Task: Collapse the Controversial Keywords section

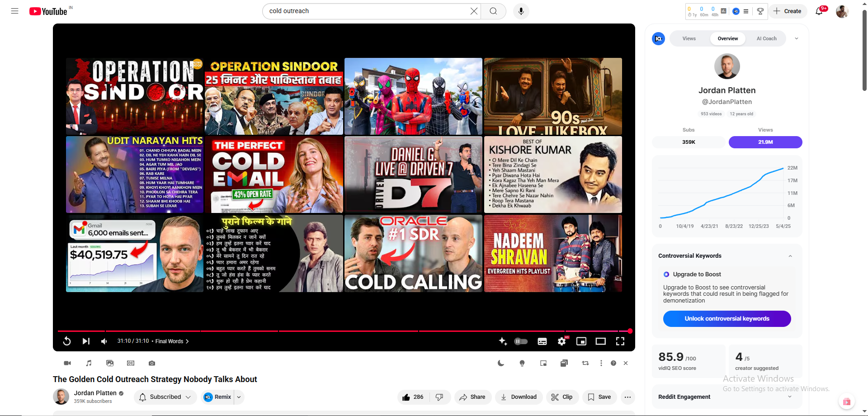Action: click(x=790, y=256)
